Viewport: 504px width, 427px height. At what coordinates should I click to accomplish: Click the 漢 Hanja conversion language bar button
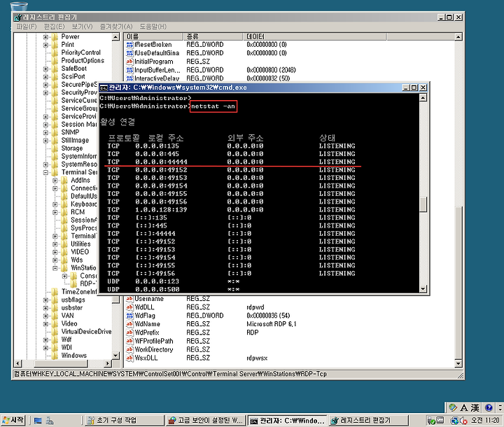pyautogui.click(x=475, y=407)
